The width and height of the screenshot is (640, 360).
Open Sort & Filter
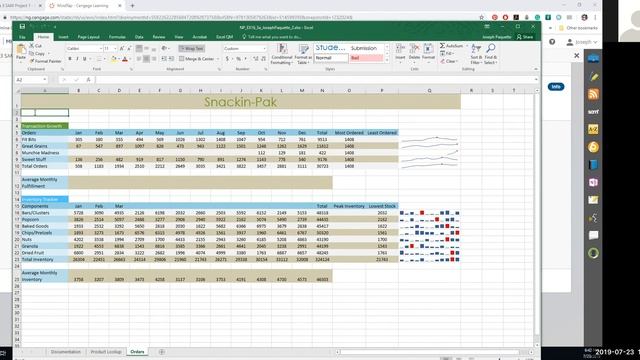[476, 53]
